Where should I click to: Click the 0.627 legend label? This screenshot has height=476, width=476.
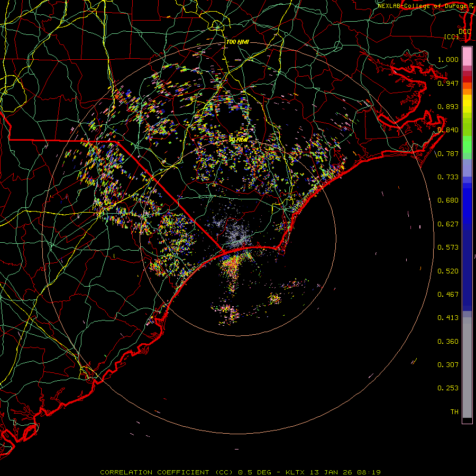click(x=448, y=224)
